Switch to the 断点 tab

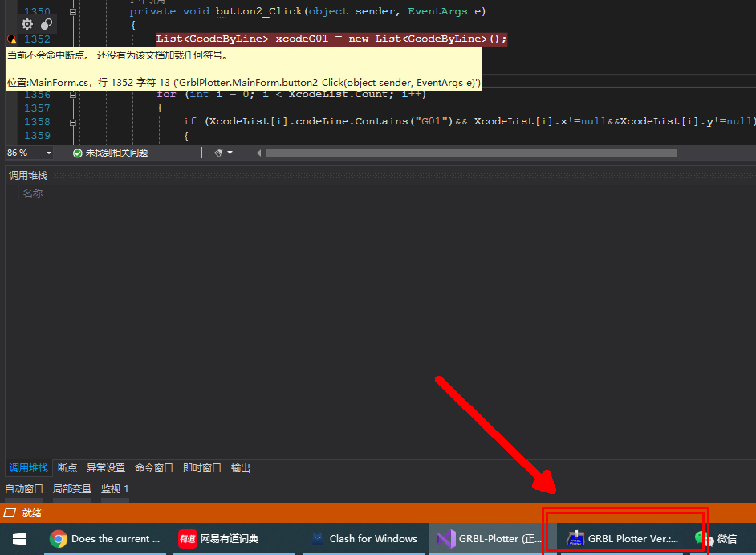click(67, 468)
